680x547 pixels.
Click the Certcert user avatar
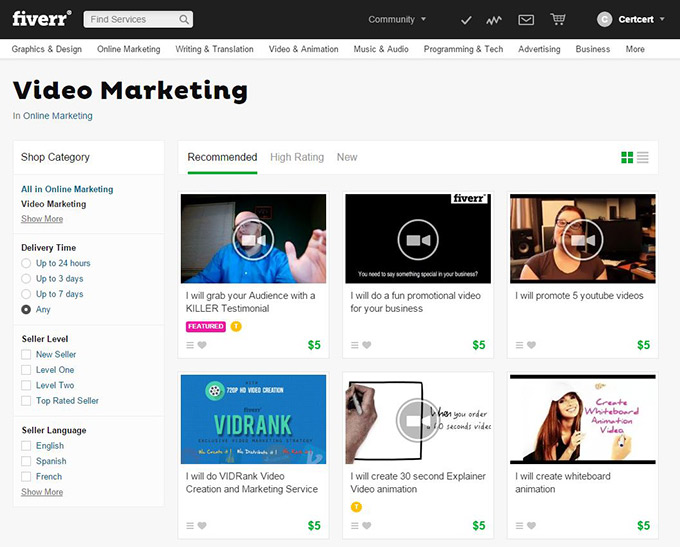[x=604, y=19]
